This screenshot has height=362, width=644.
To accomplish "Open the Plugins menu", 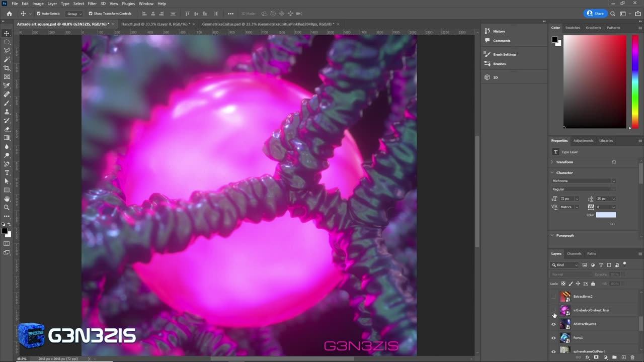I will [128, 4].
